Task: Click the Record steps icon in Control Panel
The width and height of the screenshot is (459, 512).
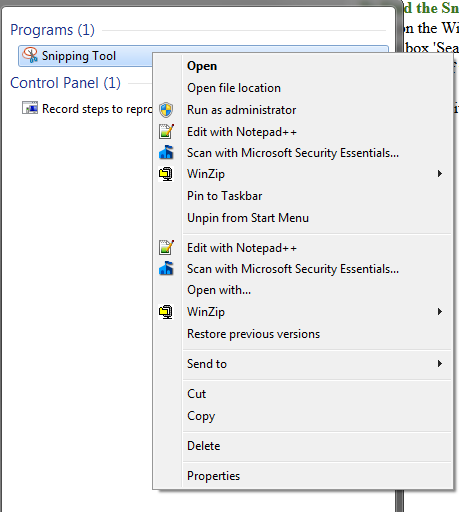Action: point(30,108)
